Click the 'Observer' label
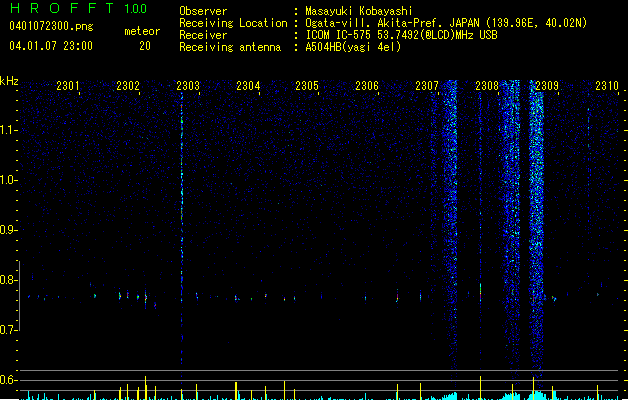Viewport: 629px width, 400px height. point(203,11)
